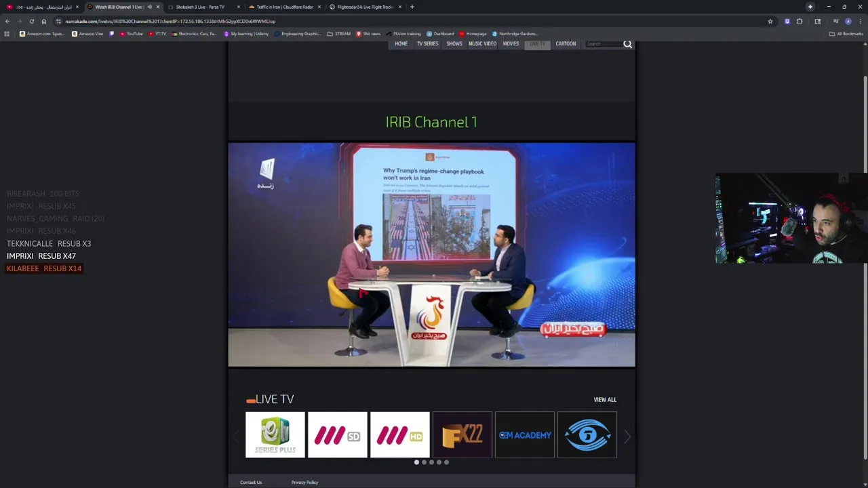Click the IRIB Channel 1 heading
Viewport: 868px width, 488px height.
click(431, 122)
